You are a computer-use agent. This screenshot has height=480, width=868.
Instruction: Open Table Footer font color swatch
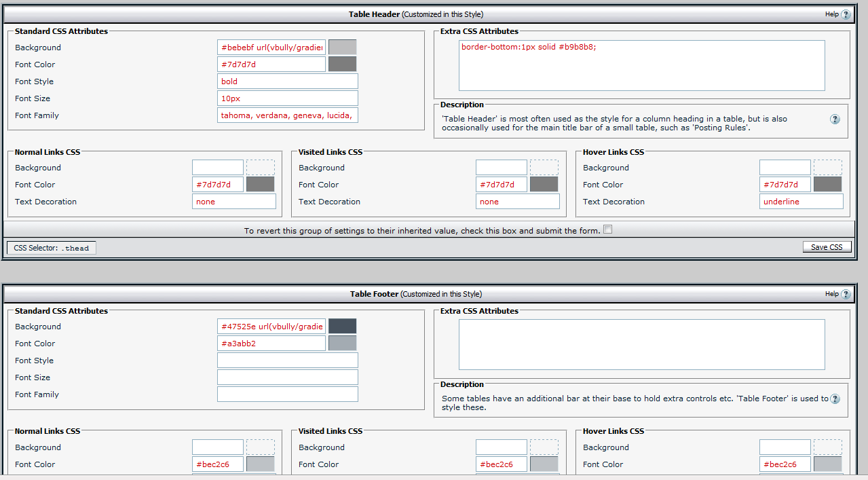tap(342, 343)
